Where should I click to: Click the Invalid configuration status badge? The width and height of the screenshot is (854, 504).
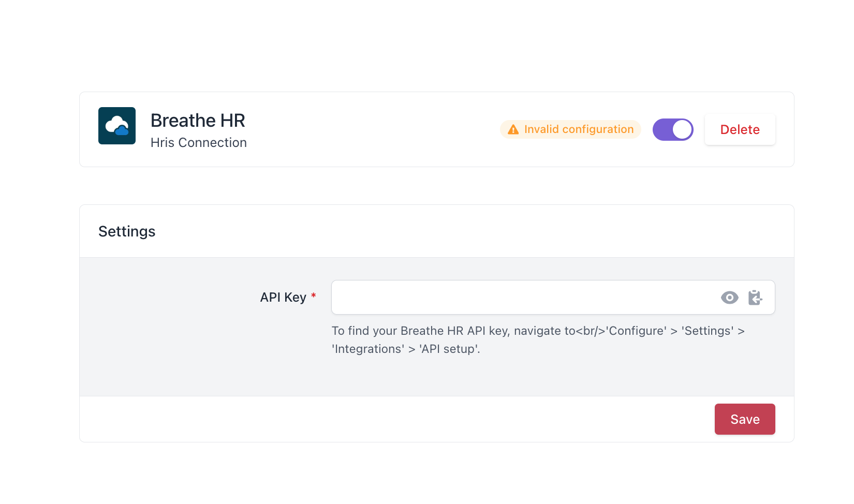570,129
